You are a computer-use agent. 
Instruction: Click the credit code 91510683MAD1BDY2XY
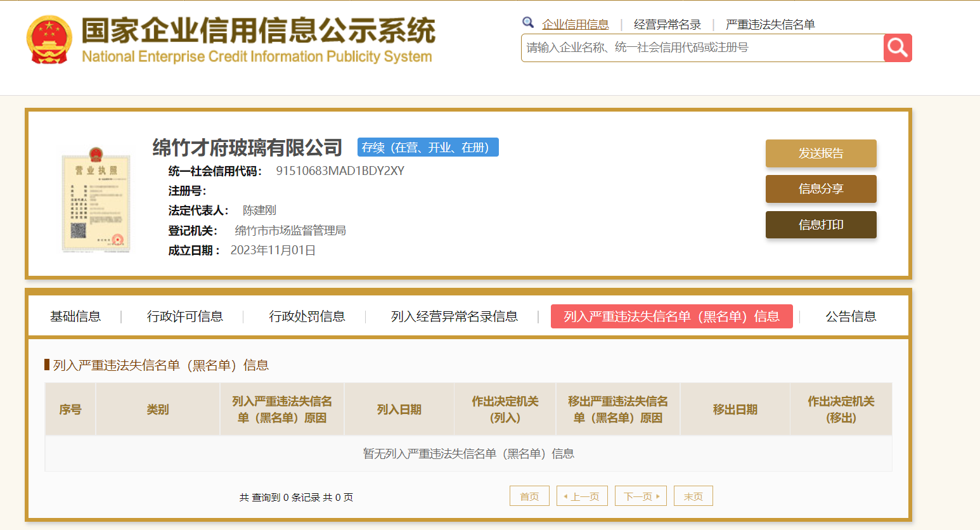point(340,171)
